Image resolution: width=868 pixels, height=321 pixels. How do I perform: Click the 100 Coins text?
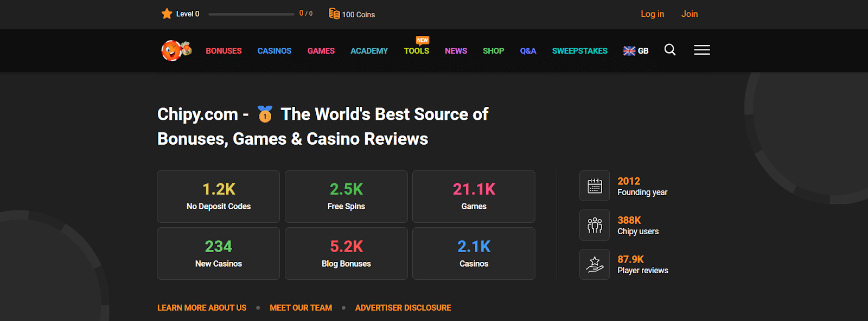click(x=359, y=15)
